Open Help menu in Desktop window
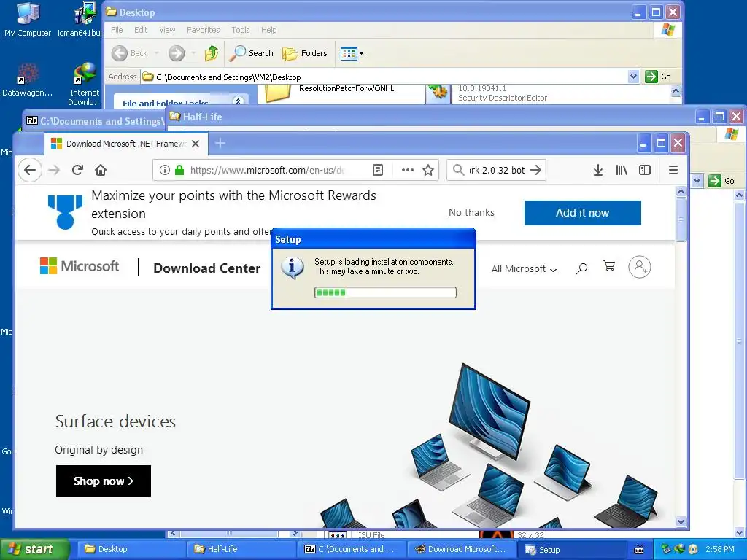This screenshot has height=560, width=747. click(268, 30)
